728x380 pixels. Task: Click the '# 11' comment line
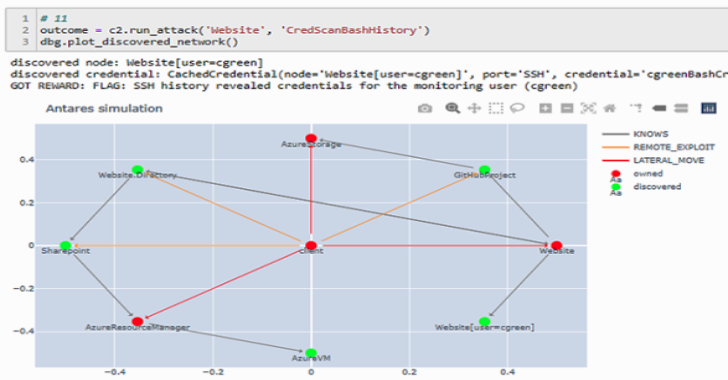click(54, 19)
